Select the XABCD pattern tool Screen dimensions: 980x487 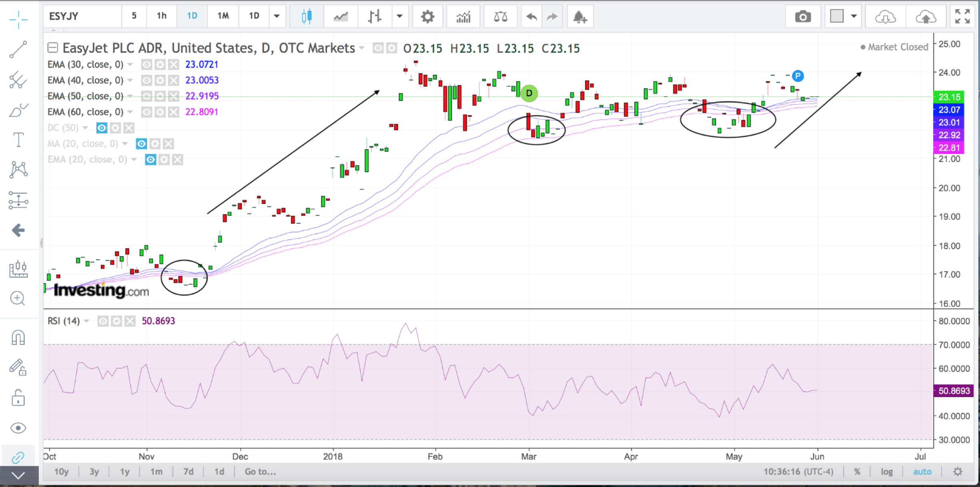click(x=18, y=170)
